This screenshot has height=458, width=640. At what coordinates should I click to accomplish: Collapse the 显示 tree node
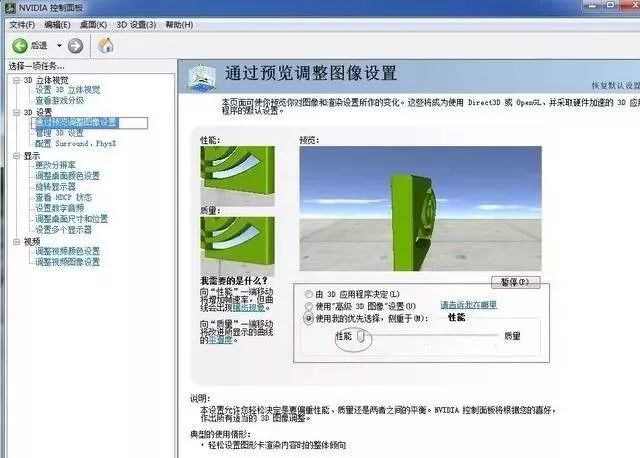click(16, 156)
